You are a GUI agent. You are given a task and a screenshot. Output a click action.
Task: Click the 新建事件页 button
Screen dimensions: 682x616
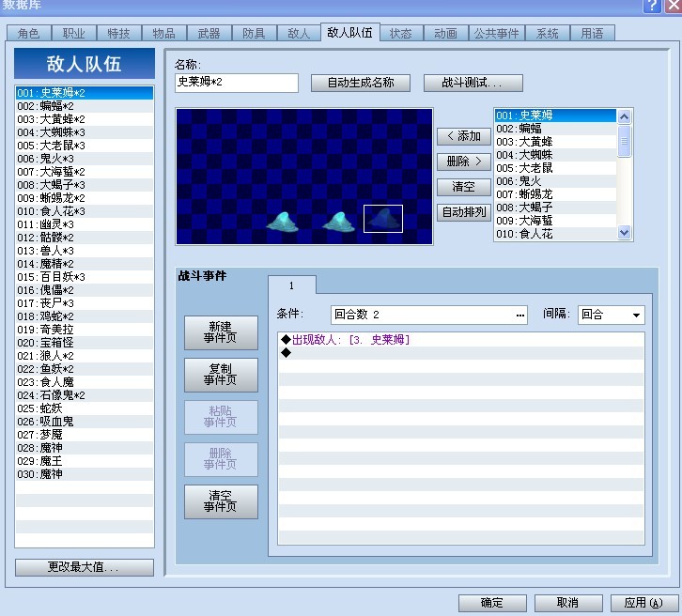[221, 332]
